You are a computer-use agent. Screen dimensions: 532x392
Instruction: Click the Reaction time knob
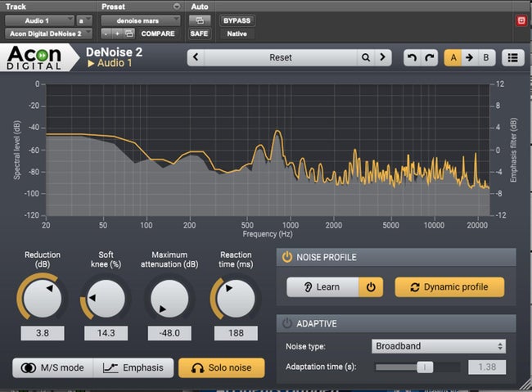point(236,299)
